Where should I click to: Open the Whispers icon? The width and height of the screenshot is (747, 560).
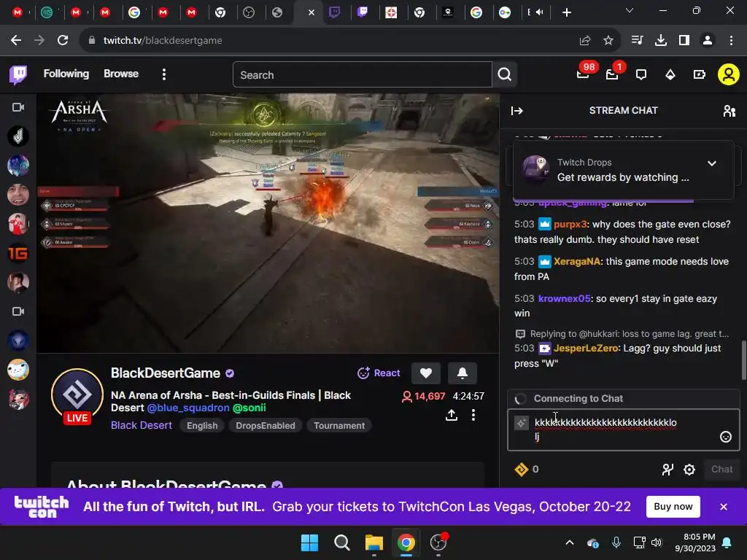pos(641,75)
